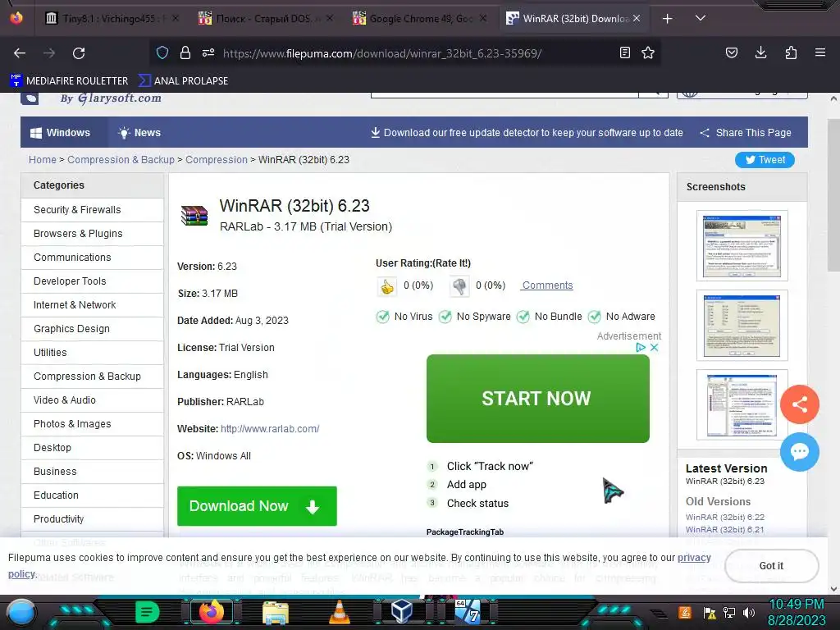
Task: Close the WinRAR (32bit) Download tab
Action: [x=637, y=18]
